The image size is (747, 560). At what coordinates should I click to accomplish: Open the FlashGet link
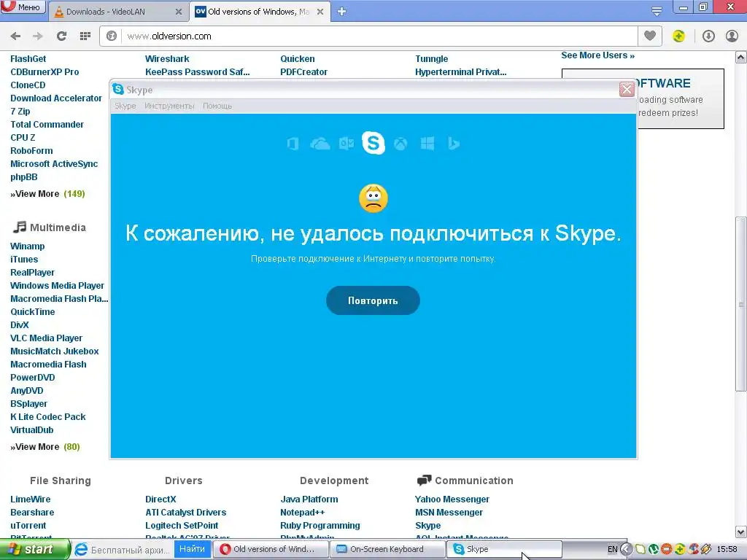[x=28, y=59]
